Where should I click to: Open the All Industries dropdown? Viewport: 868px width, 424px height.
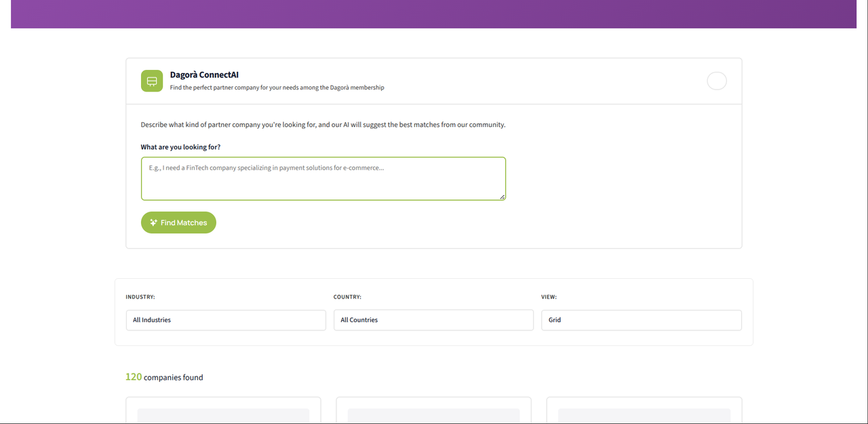tap(226, 320)
